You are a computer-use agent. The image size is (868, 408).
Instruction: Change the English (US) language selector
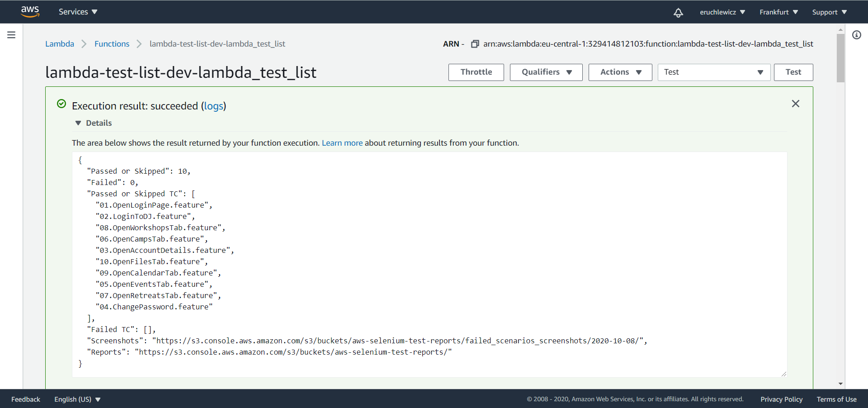[x=77, y=399]
